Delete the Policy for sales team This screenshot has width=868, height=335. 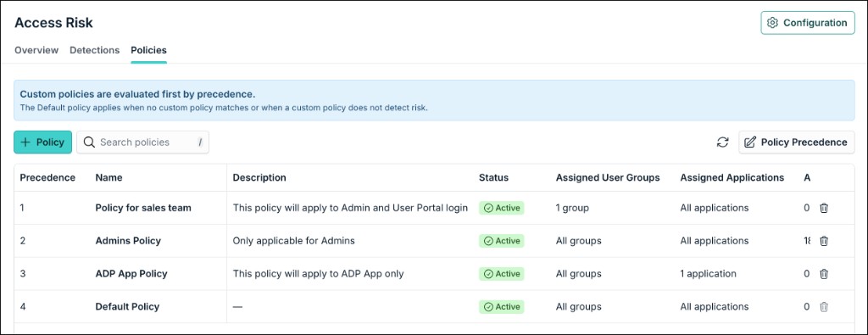(824, 208)
